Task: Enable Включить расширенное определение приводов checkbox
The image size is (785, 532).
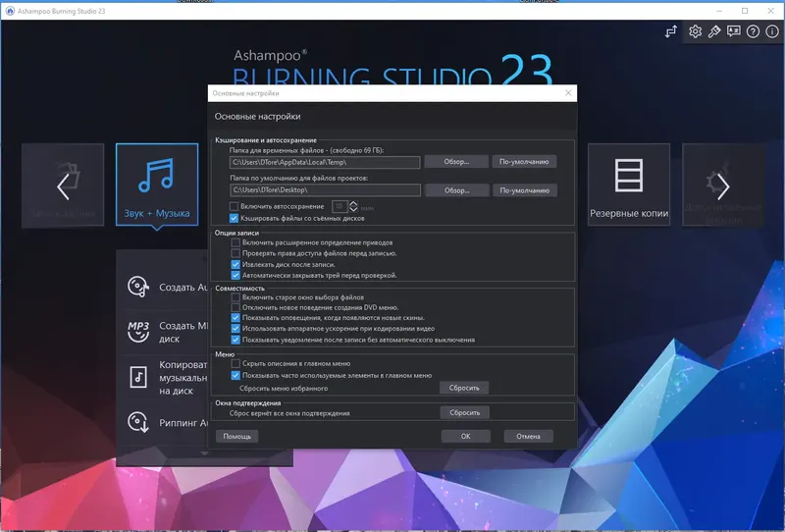Action: point(235,242)
